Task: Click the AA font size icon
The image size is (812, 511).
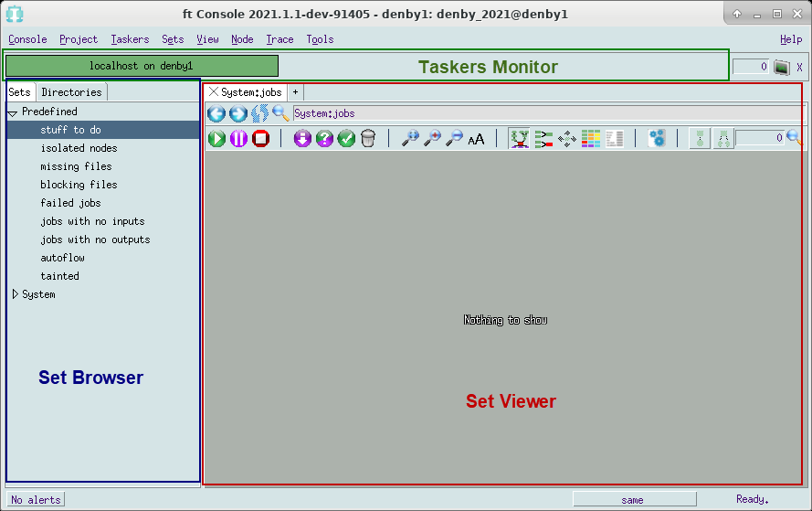Action: pos(476,139)
